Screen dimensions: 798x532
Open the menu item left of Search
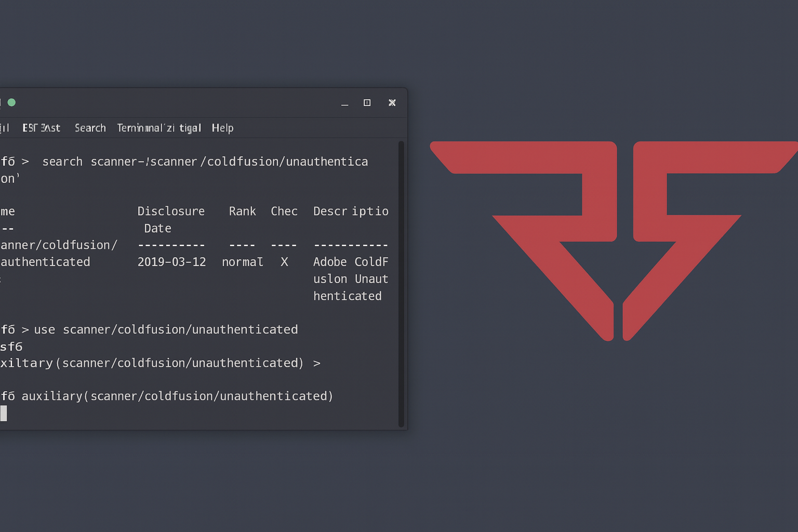click(x=41, y=128)
